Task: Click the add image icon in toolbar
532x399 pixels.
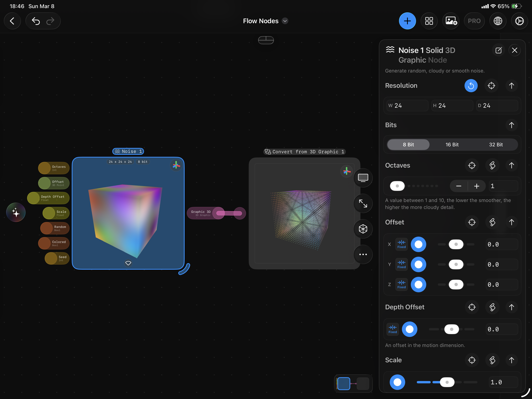Action: [451, 21]
